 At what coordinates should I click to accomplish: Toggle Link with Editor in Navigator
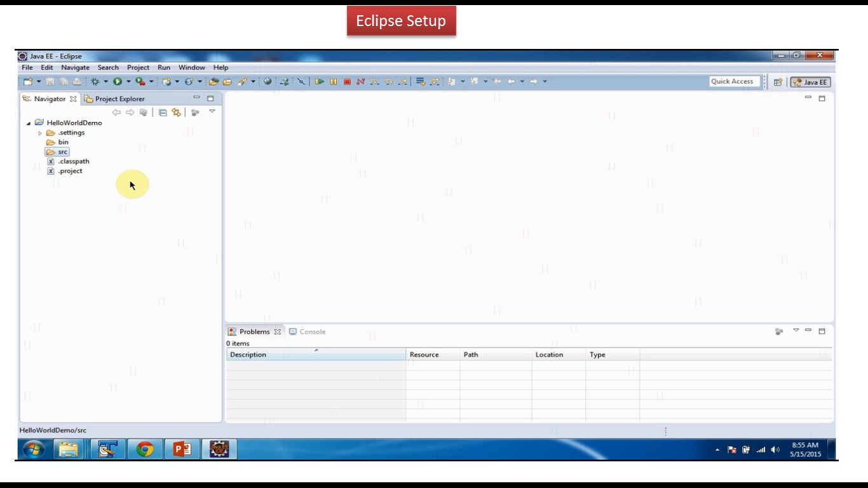176,112
